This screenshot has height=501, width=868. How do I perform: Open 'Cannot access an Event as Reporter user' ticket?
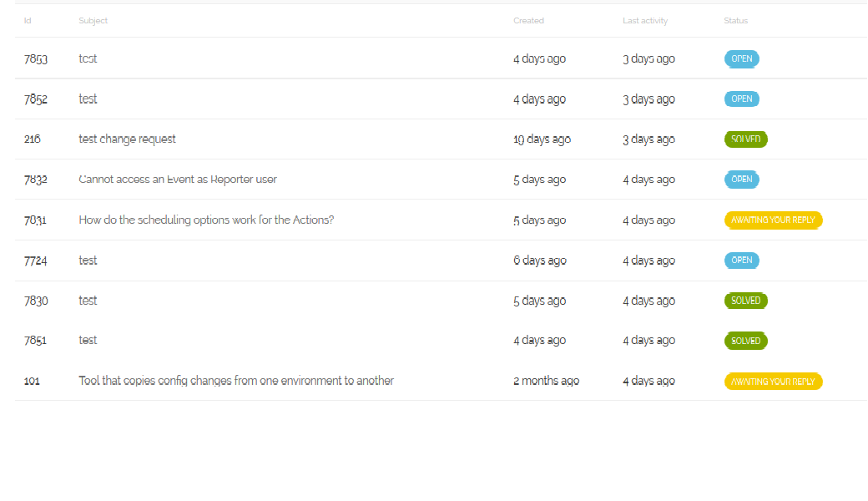click(x=178, y=180)
